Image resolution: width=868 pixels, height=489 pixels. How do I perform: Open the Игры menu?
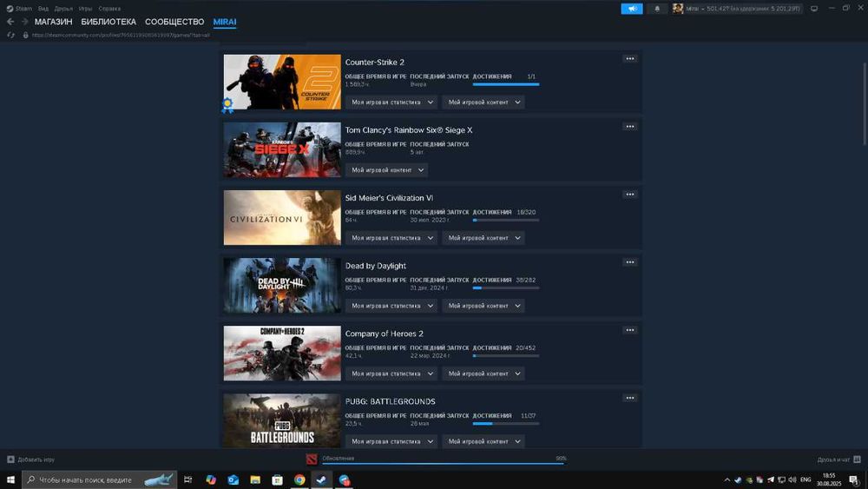(85, 9)
